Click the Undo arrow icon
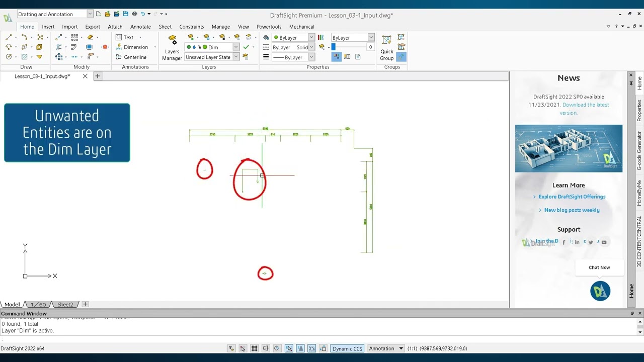Viewport: 644px width, 362px height. 143,14
